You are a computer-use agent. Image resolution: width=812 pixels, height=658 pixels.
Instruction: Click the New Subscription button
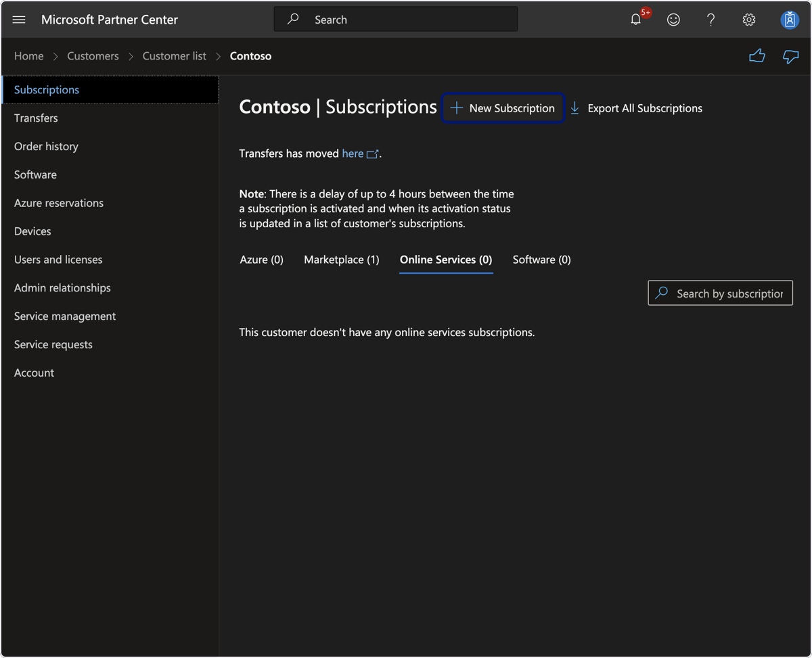[503, 108]
